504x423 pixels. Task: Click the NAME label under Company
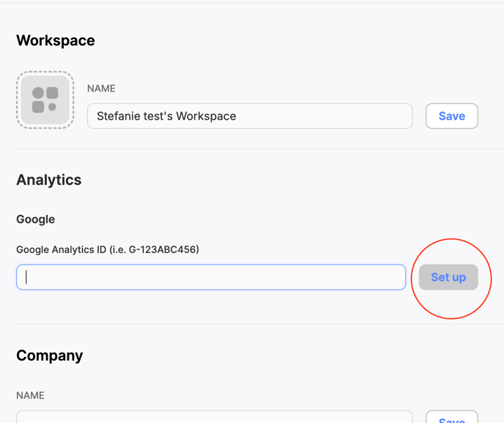pyautogui.click(x=31, y=395)
